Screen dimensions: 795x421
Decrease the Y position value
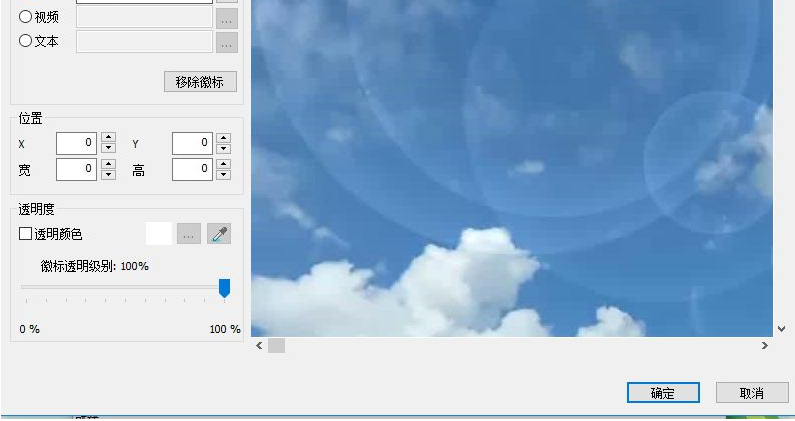click(x=224, y=149)
